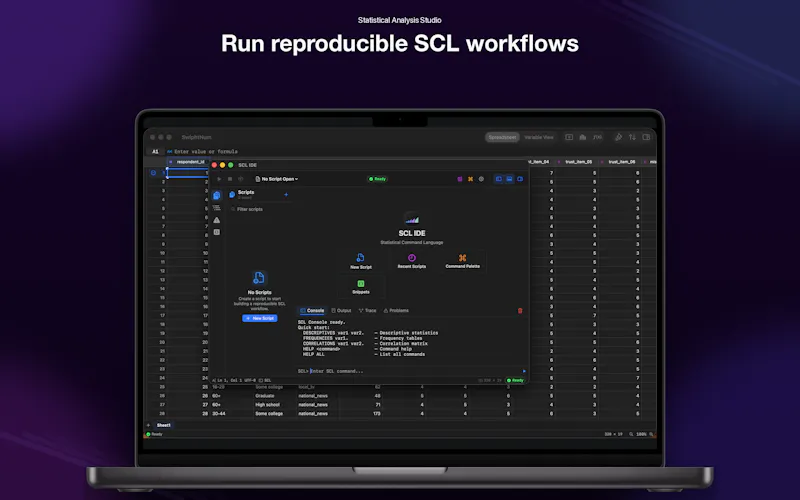Click the national_news cell in row 28
Screen dimensions: 800x500
click(x=313, y=414)
